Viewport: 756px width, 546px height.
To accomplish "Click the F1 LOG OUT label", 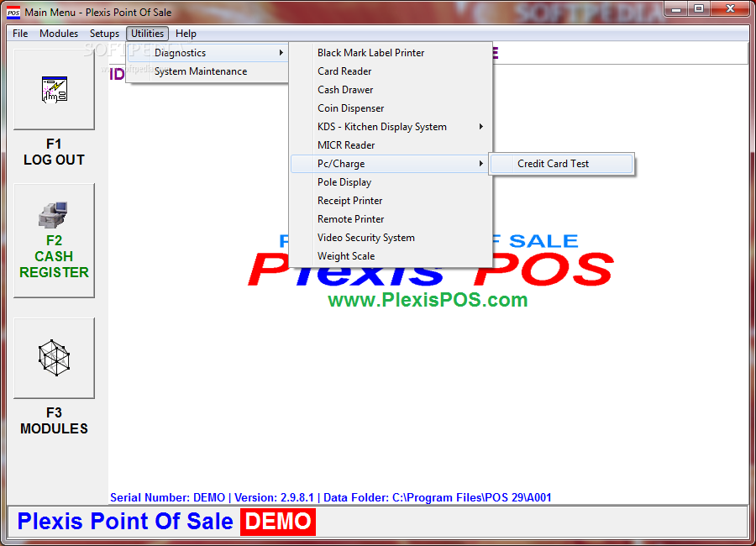I will pos(54,152).
